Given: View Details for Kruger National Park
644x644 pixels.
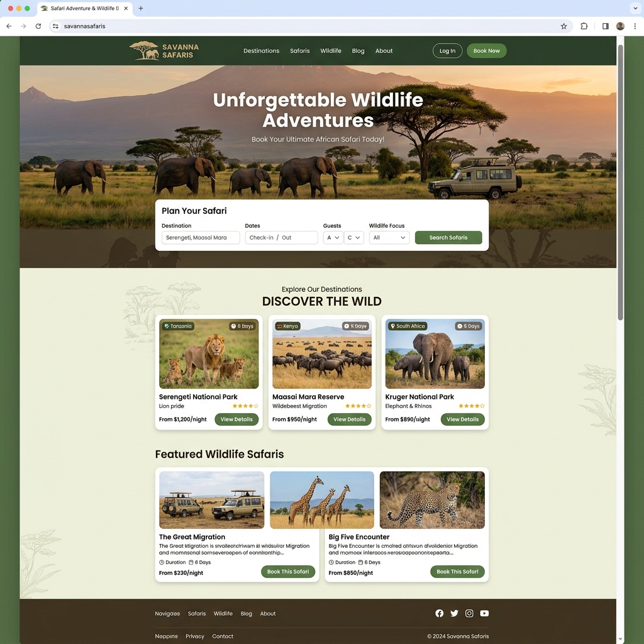Looking at the screenshot, I should [x=462, y=419].
